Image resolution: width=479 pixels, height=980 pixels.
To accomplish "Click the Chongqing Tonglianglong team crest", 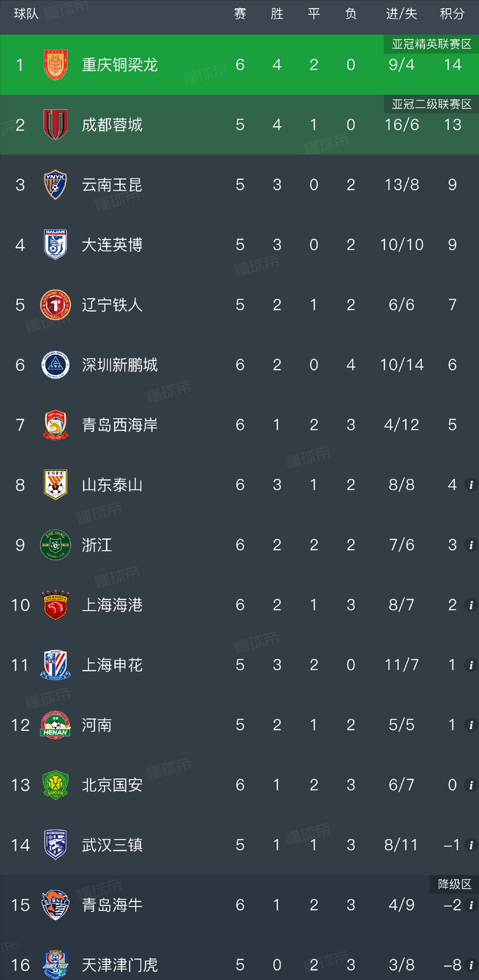I will 55,64.
